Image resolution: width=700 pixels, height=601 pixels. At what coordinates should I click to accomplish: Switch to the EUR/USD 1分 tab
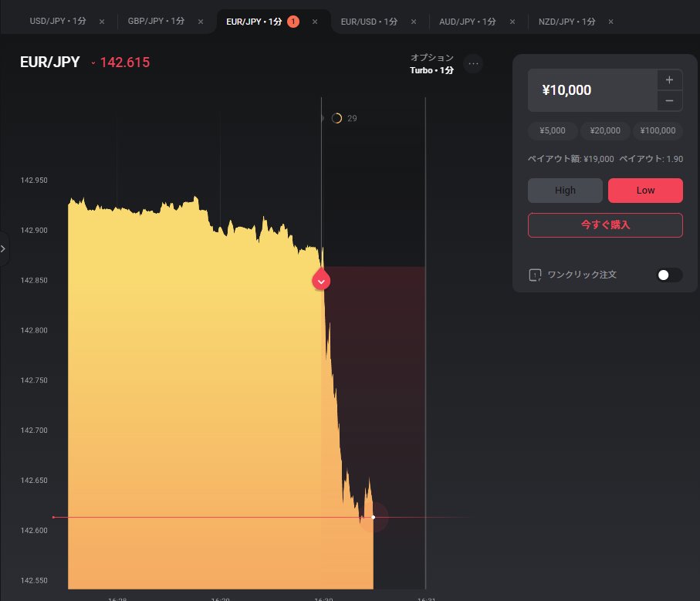point(369,22)
